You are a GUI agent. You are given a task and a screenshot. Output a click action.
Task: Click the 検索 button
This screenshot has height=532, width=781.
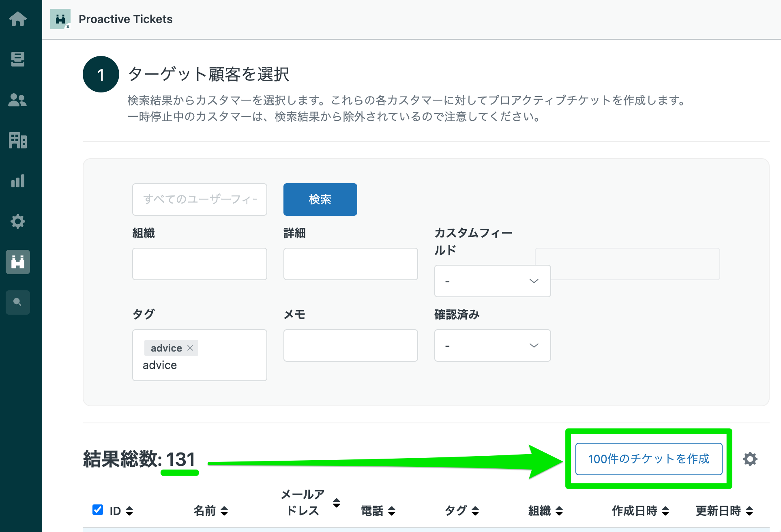pyautogui.click(x=320, y=199)
